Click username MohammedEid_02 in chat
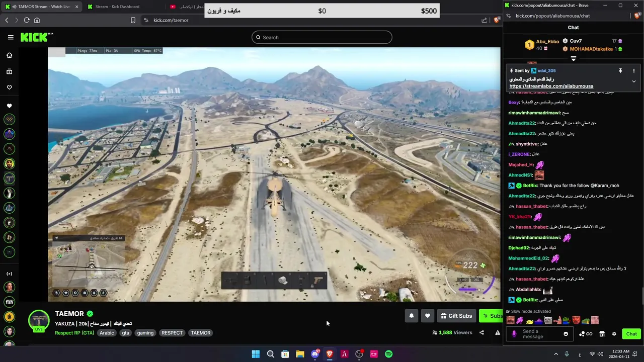 click(x=528, y=258)
